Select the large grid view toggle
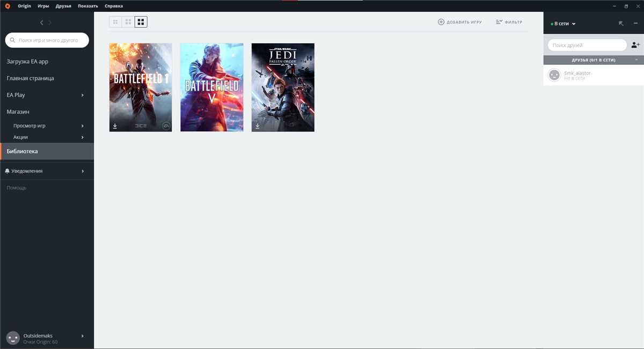This screenshot has width=644, height=349. (141, 22)
